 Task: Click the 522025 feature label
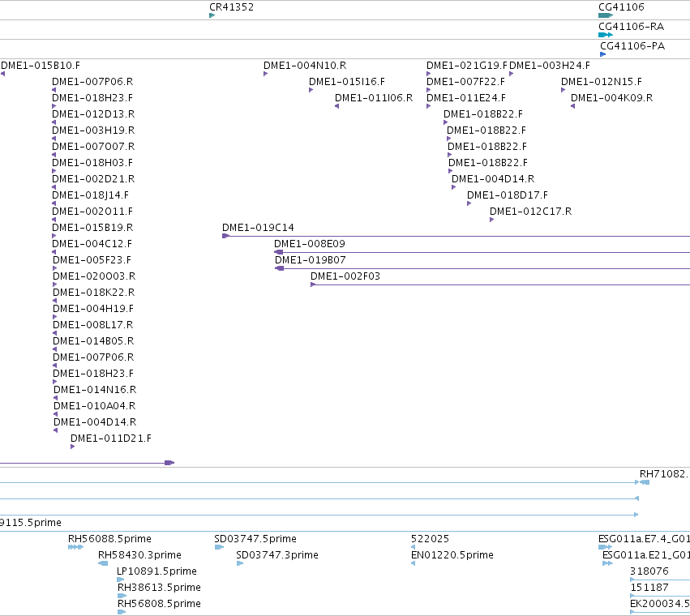click(x=430, y=539)
